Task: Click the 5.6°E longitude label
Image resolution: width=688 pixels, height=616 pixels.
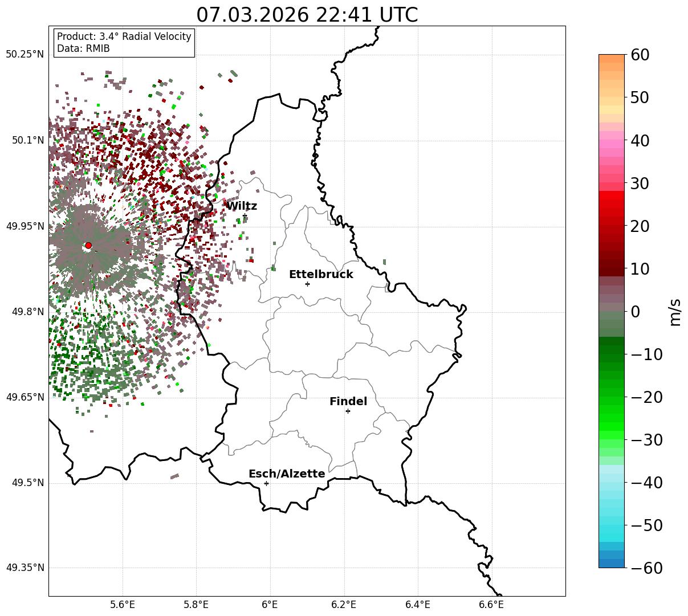Action: (123, 605)
